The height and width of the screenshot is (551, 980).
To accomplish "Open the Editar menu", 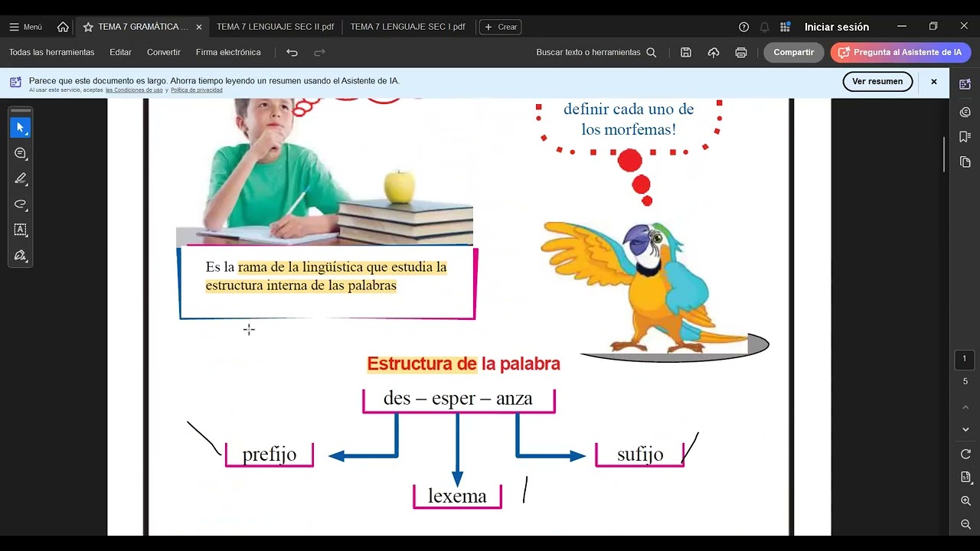I will 120,52.
